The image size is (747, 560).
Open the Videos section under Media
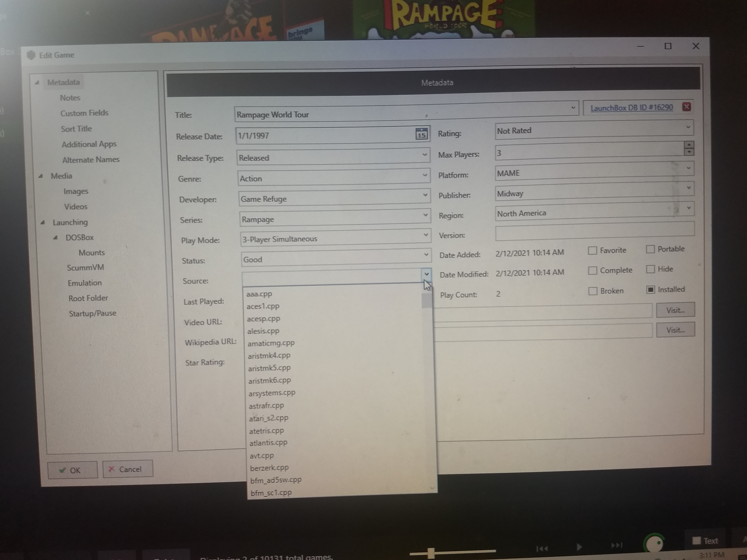(x=76, y=207)
